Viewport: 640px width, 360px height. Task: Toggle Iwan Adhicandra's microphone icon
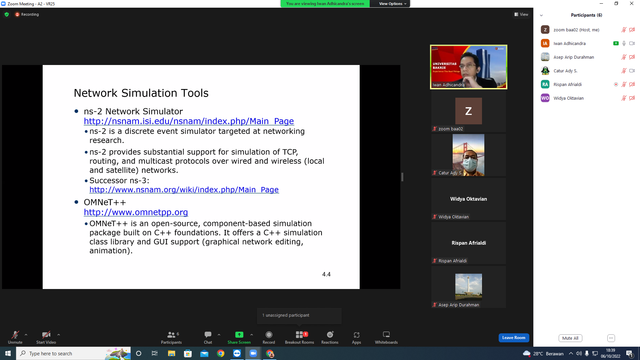pos(624,43)
